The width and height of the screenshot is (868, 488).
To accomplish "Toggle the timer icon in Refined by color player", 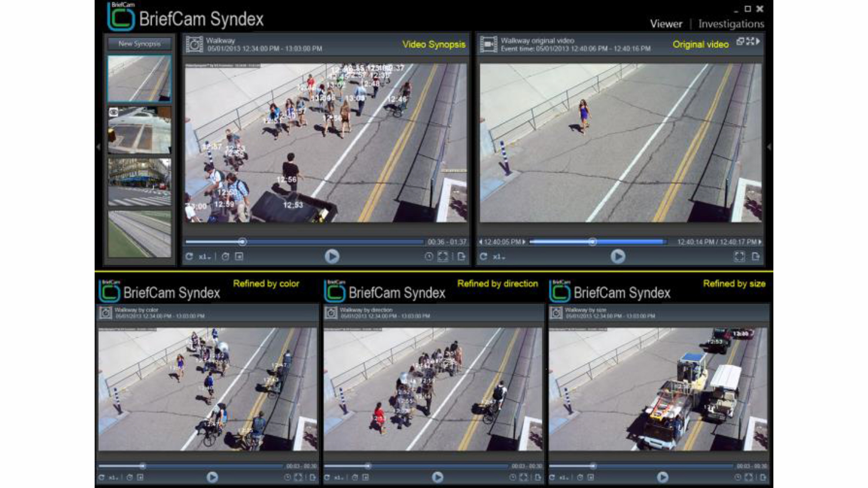I will point(286,477).
